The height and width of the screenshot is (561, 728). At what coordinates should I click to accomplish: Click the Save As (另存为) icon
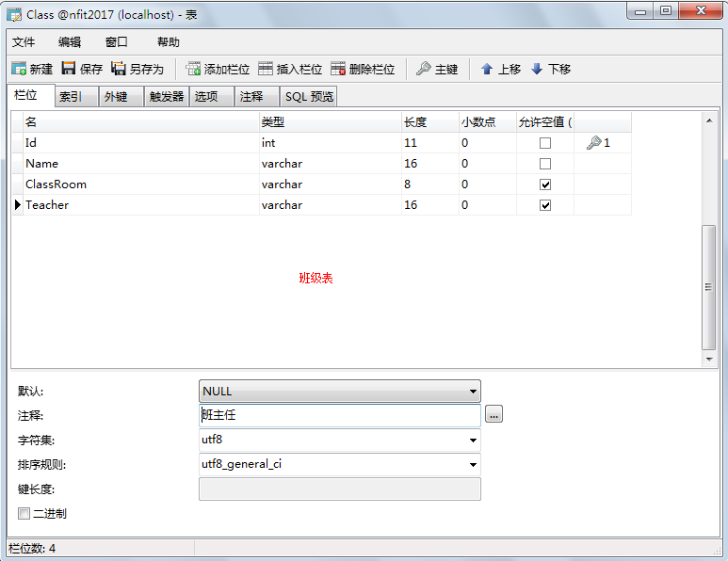pyautogui.click(x=119, y=69)
